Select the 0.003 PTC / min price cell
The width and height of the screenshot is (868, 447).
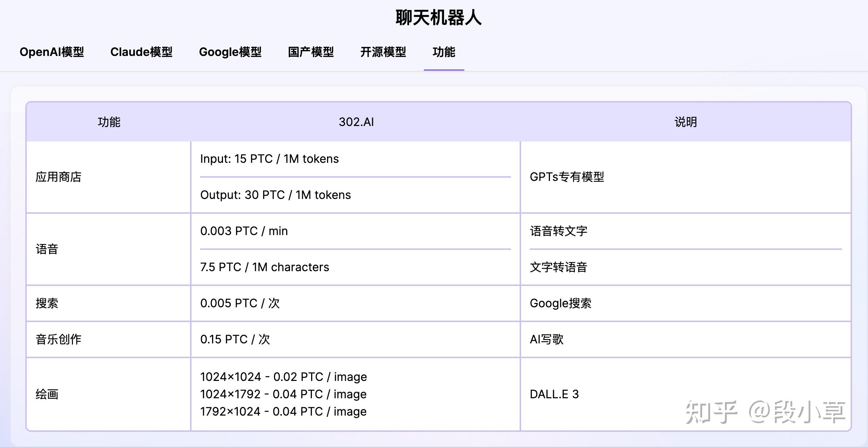pyautogui.click(x=244, y=231)
